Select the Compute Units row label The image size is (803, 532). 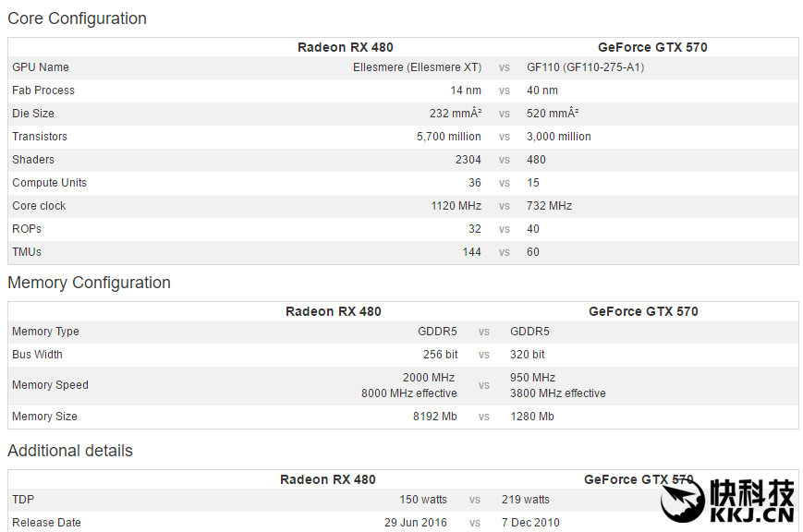(49, 183)
